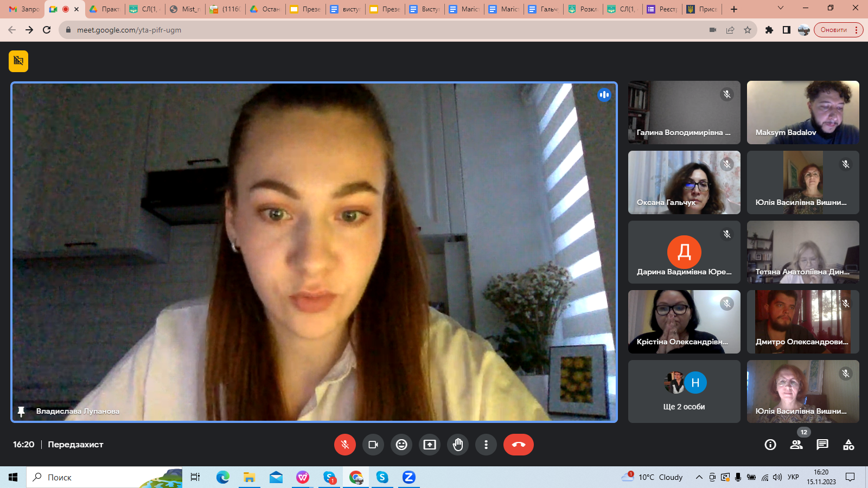Open the emoji reactions button

[401, 445]
